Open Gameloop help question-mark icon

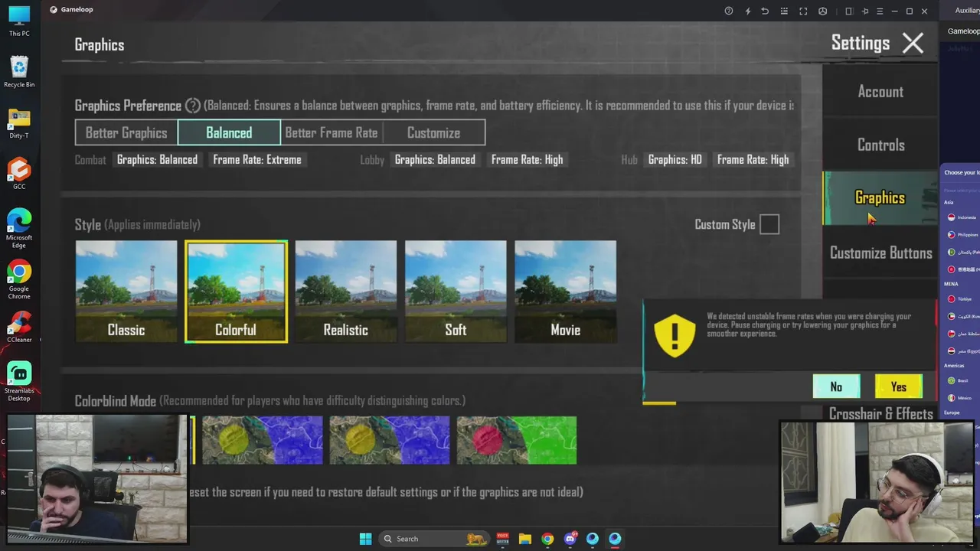tap(729, 11)
